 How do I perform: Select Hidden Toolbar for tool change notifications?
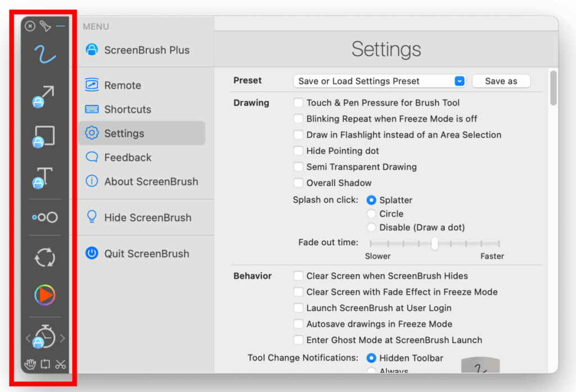371,358
